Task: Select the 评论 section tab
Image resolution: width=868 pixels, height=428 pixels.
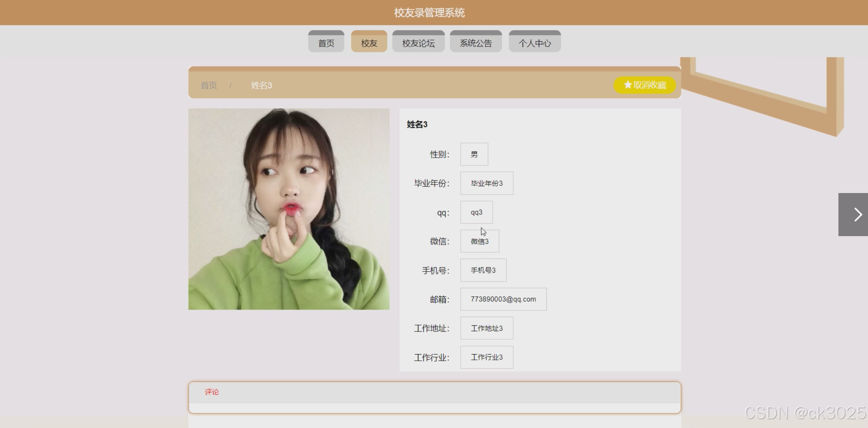Action: coord(212,392)
